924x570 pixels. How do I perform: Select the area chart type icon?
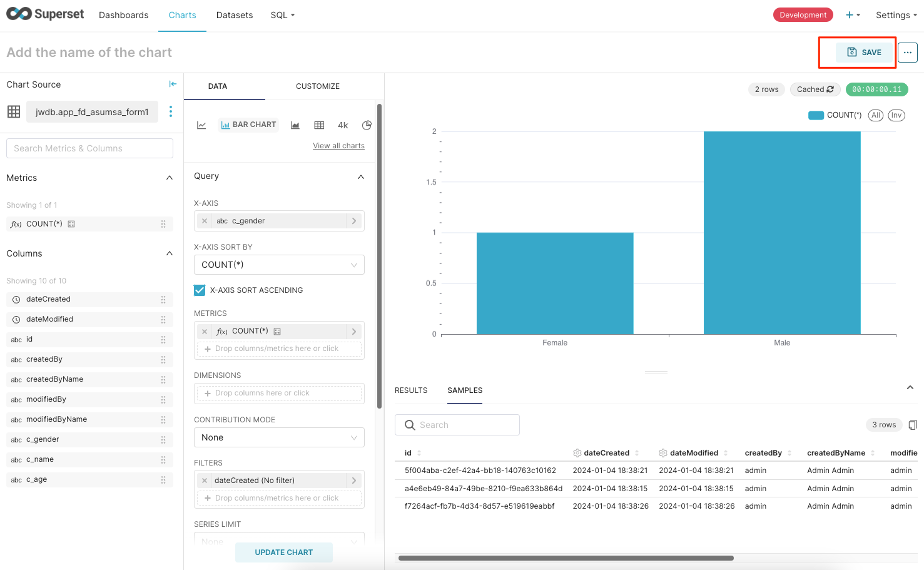click(295, 125)
